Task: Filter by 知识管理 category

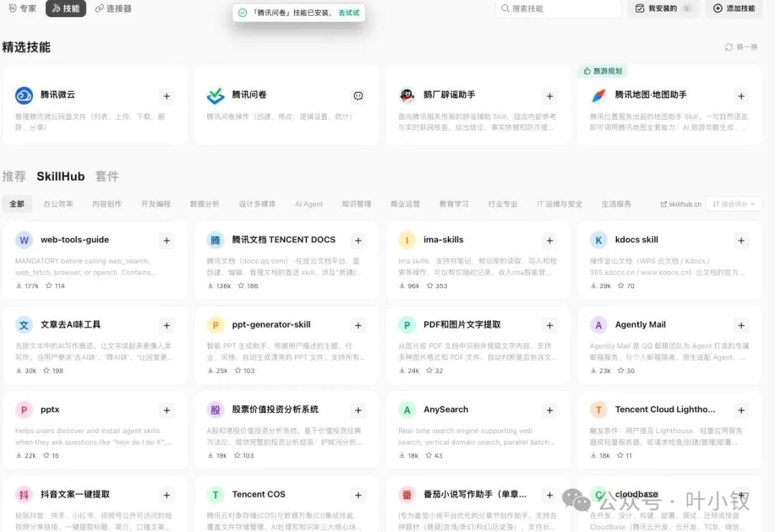Action: [357, 204]
